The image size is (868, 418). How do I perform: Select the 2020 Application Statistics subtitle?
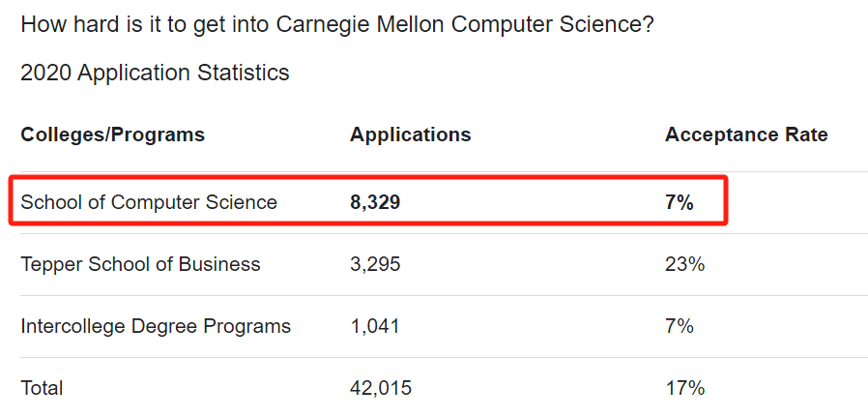click(x=155, y=74)
